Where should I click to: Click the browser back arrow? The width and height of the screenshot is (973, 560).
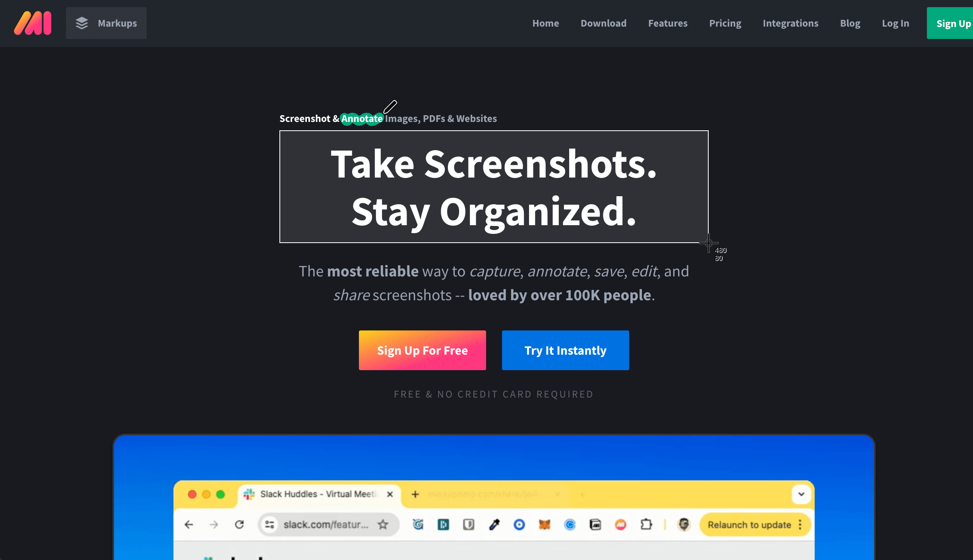pos(189,525)
